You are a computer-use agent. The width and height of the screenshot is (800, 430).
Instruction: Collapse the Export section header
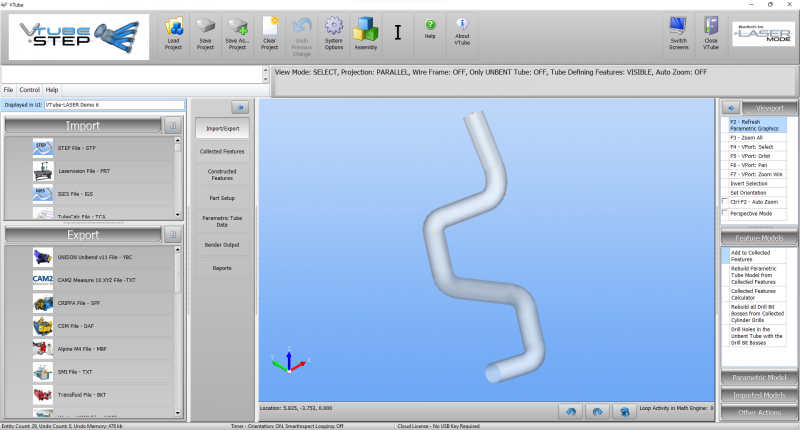pos(83,235)
